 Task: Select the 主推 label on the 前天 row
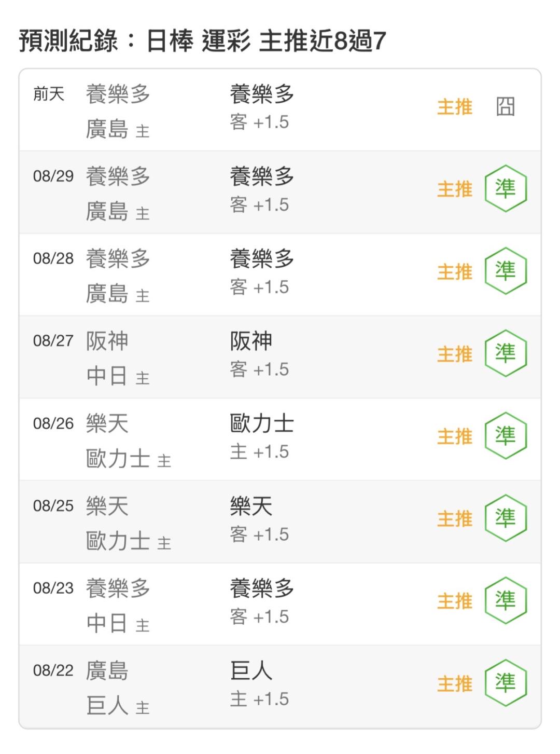(455, 107)
